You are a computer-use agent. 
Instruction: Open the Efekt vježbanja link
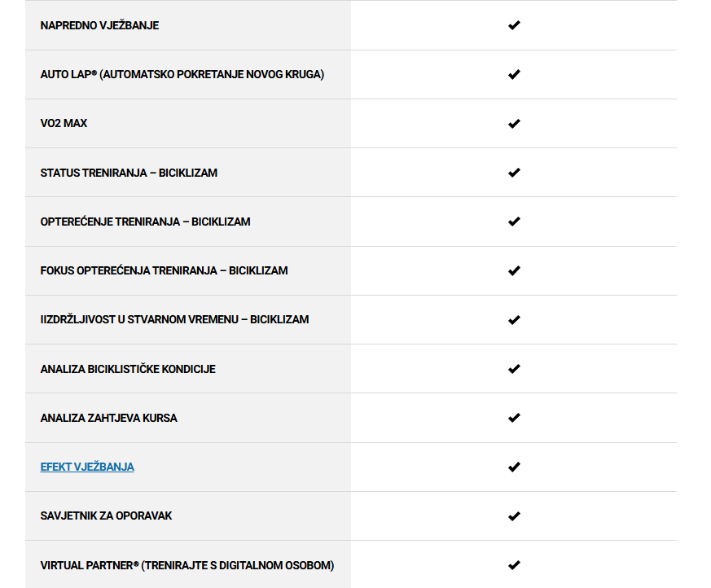coord(87,467)
